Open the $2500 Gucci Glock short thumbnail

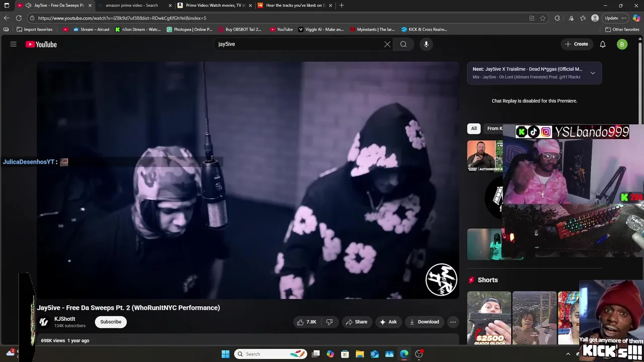coord(489,318)
